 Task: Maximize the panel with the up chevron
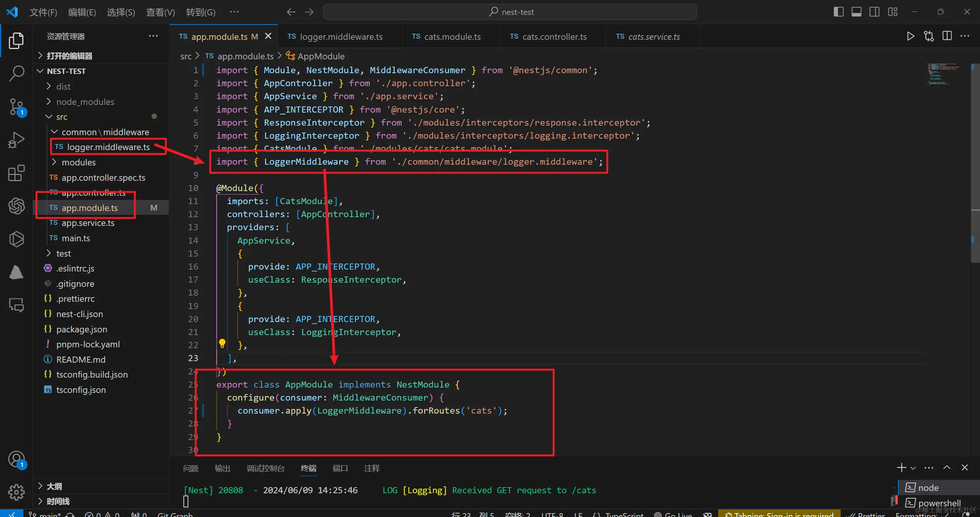[947, 468]
